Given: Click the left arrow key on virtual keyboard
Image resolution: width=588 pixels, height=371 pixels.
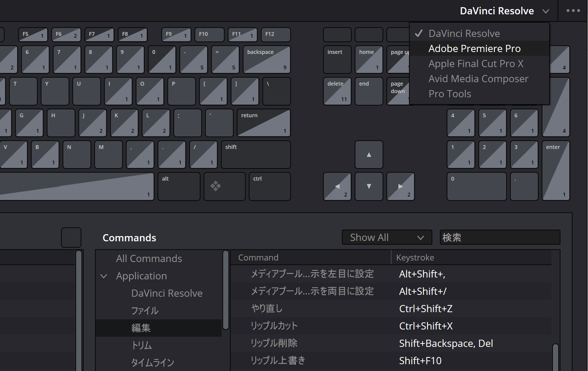Looking at the screenshot, I should click(x=337, y=186).
